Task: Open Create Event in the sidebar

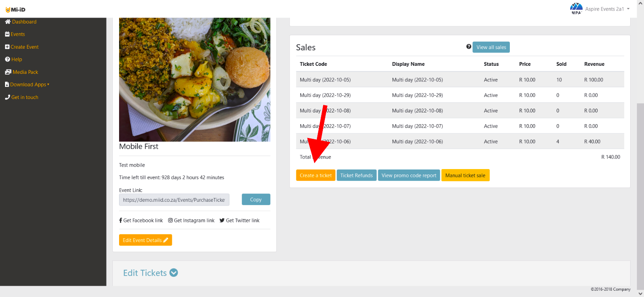Action: point(22,47)
